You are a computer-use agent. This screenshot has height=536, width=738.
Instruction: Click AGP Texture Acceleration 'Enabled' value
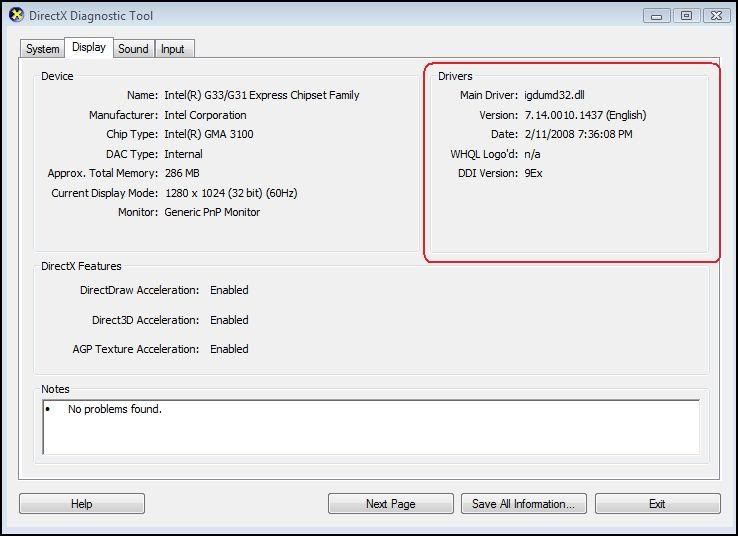(229, 349)
